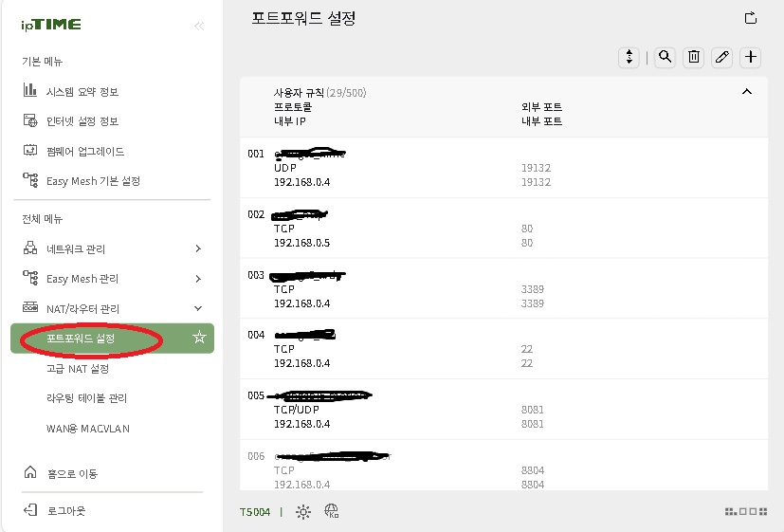Expand the Easy Mesh 관리 menu

point(198,279)
